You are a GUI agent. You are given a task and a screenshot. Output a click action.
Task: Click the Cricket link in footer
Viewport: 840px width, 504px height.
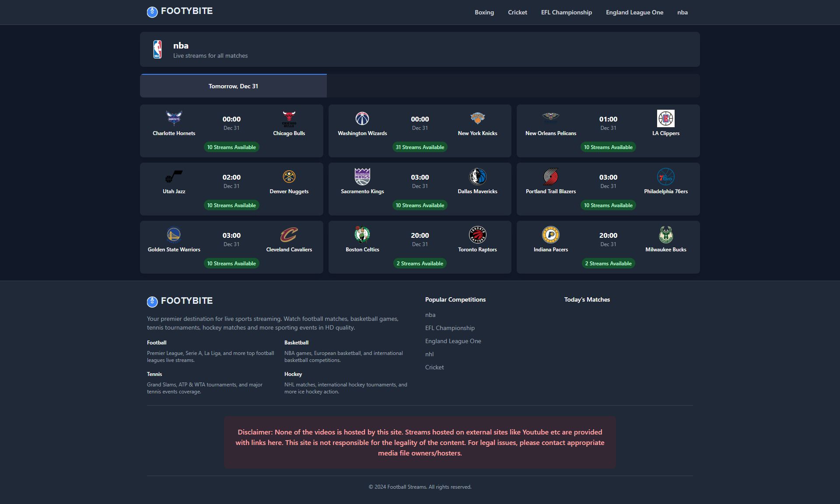coord(434,367)
